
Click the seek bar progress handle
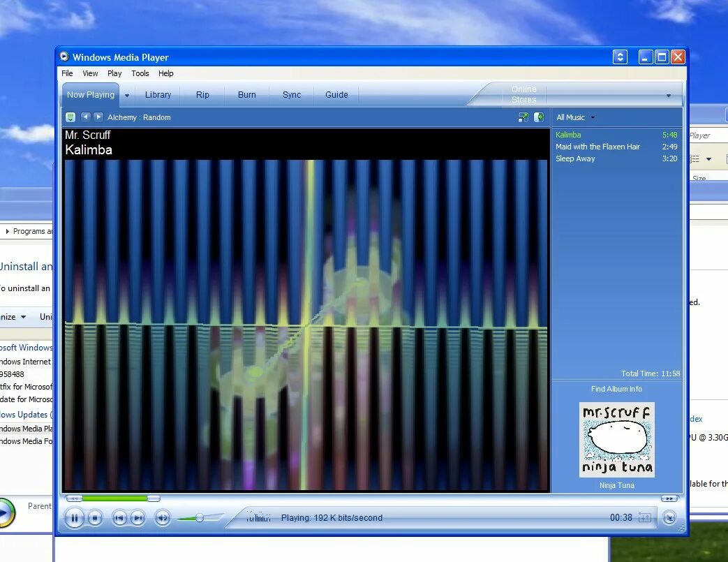coord(154,498)
